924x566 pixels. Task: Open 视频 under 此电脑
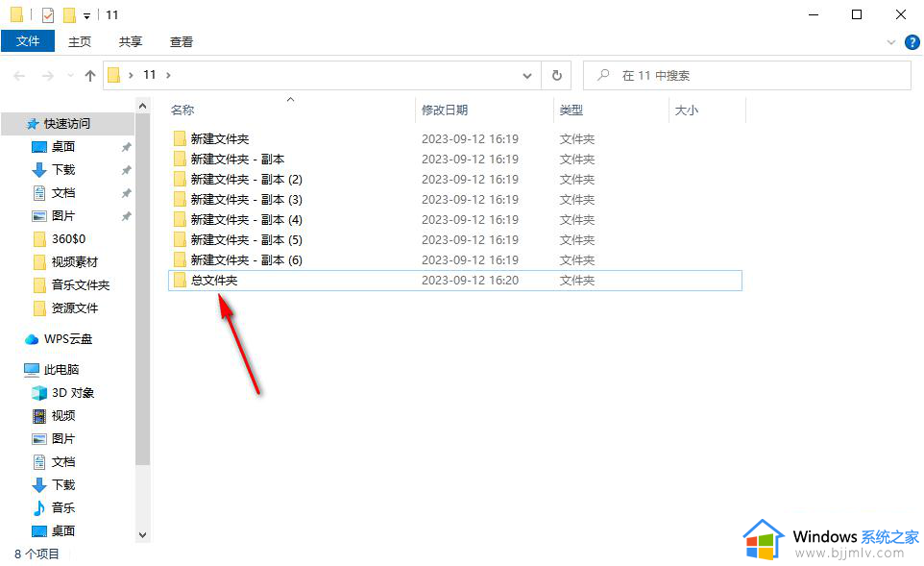point(63,416)
